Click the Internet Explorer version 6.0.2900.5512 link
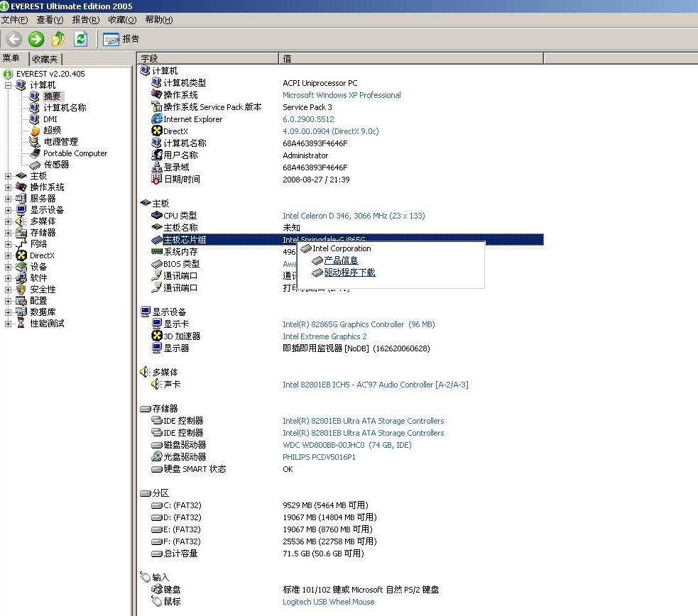 308,119
